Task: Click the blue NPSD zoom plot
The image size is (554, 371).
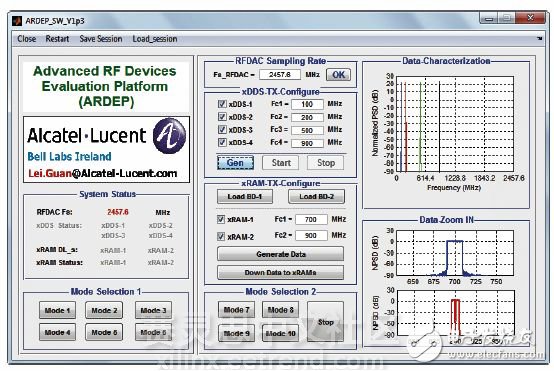Action: [455, 253]
